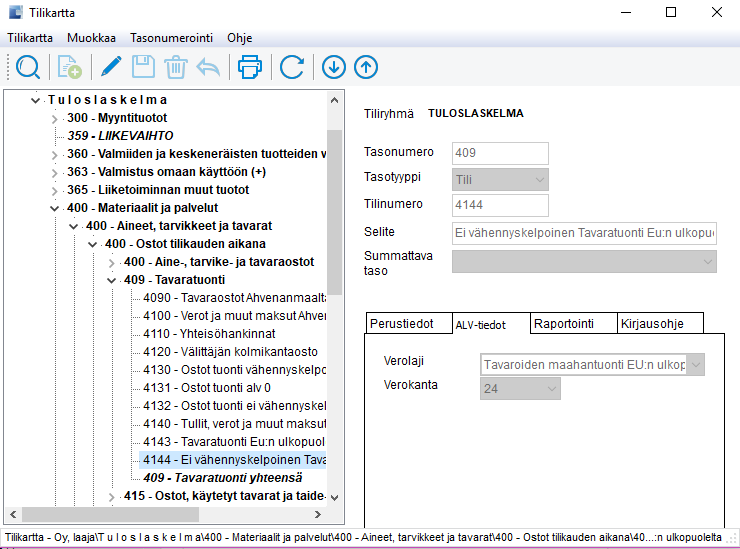Click the trash delete toolbar icon
Viewport: 740px width, 549px height.
coord(176,67)
